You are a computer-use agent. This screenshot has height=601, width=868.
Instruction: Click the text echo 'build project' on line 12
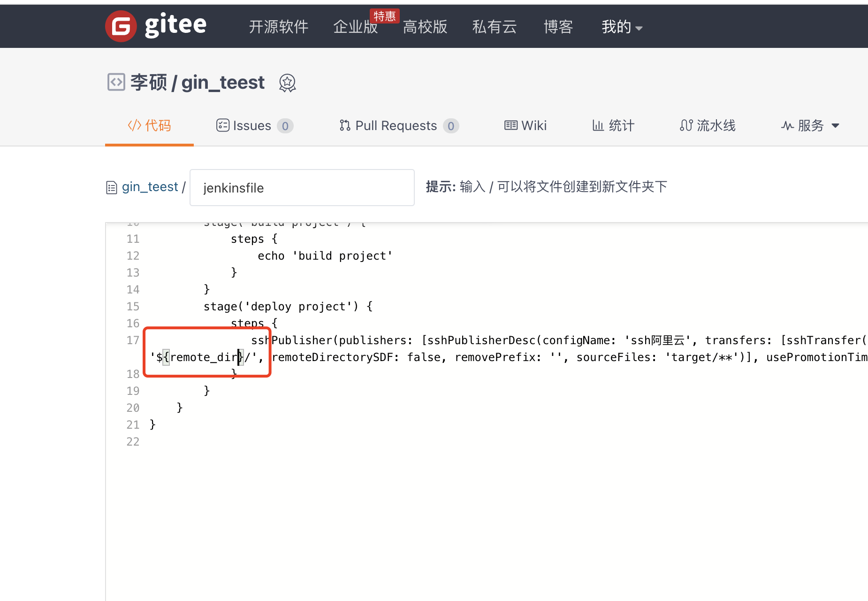[x=325, y=256]
